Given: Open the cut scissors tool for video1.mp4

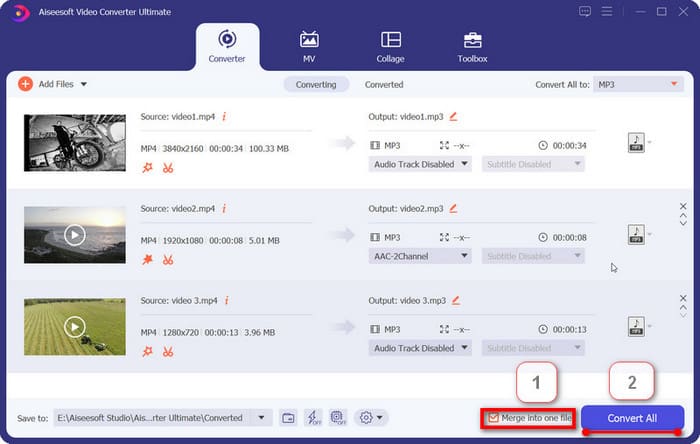Looking at the screenshot, I should click(x=168, y=168).
